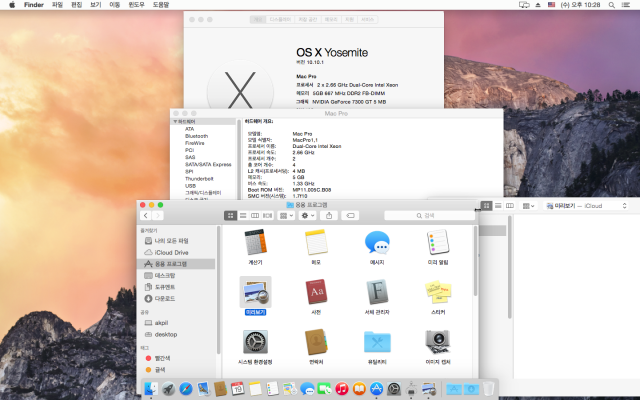Switch to the 디스플레이 tab in About This Mac
This screenshot has width=640, height=400.
pos(280,20)
